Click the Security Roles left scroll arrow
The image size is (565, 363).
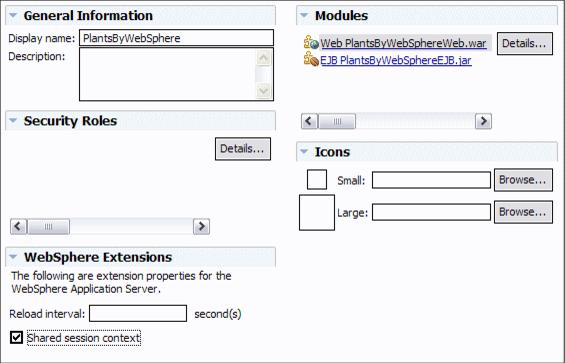tap(18, 226)
